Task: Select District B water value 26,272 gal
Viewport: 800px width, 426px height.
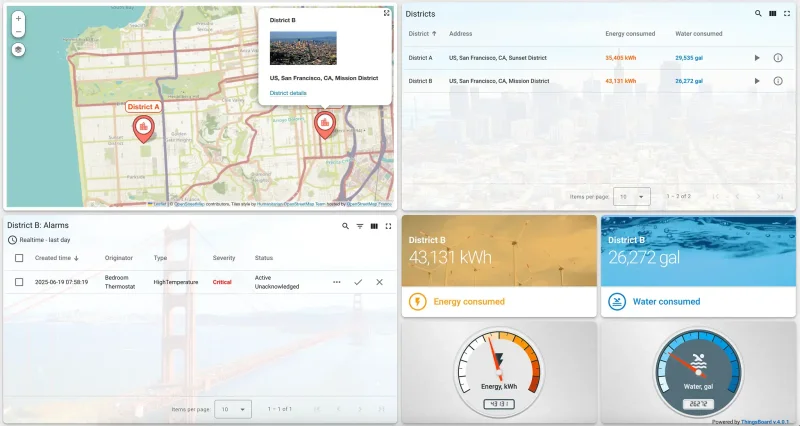Action: pos(689,81)
